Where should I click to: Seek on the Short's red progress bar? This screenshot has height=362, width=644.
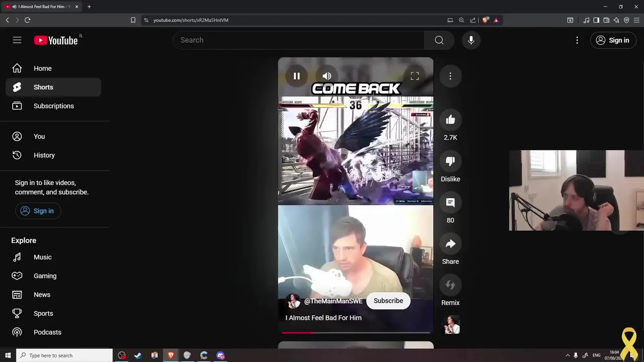coord(356,332)
